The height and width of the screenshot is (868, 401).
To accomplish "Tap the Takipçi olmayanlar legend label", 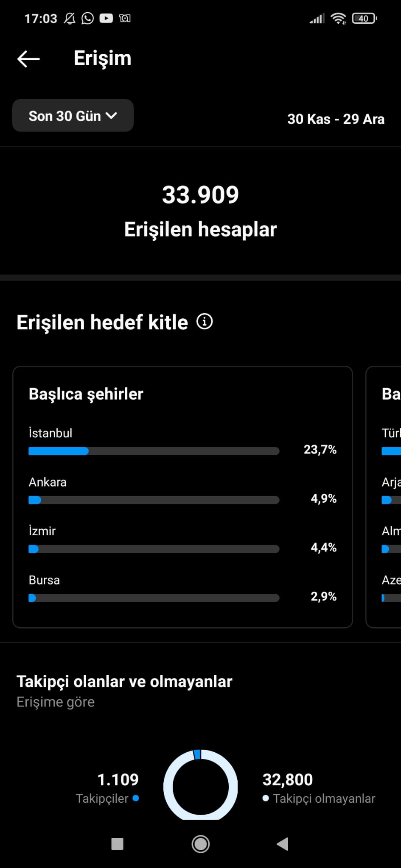I will [324, 798].
